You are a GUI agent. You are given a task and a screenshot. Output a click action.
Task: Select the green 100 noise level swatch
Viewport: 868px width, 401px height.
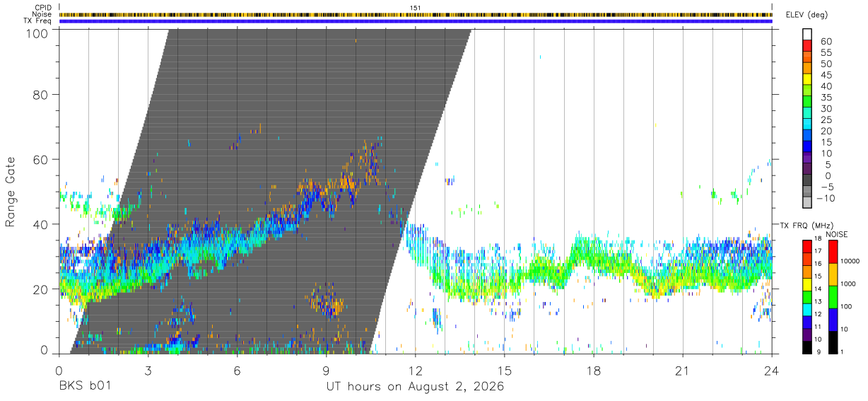pos(831,296)
